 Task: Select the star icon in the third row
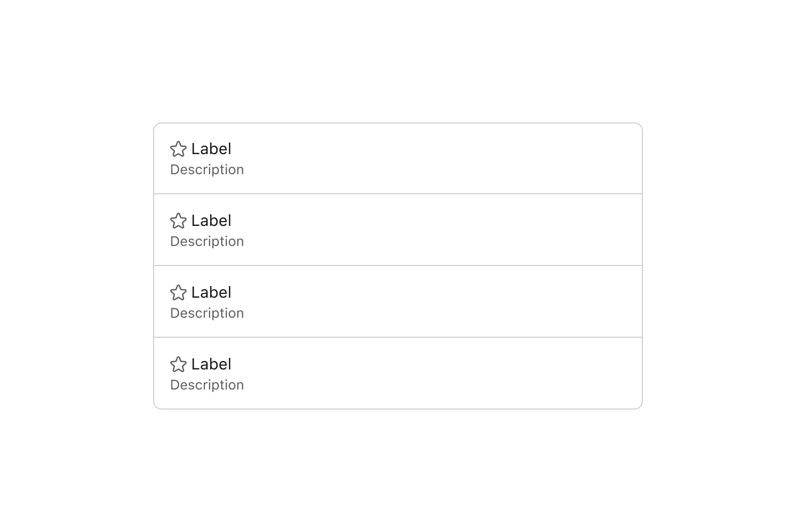(x=178, y=293)
